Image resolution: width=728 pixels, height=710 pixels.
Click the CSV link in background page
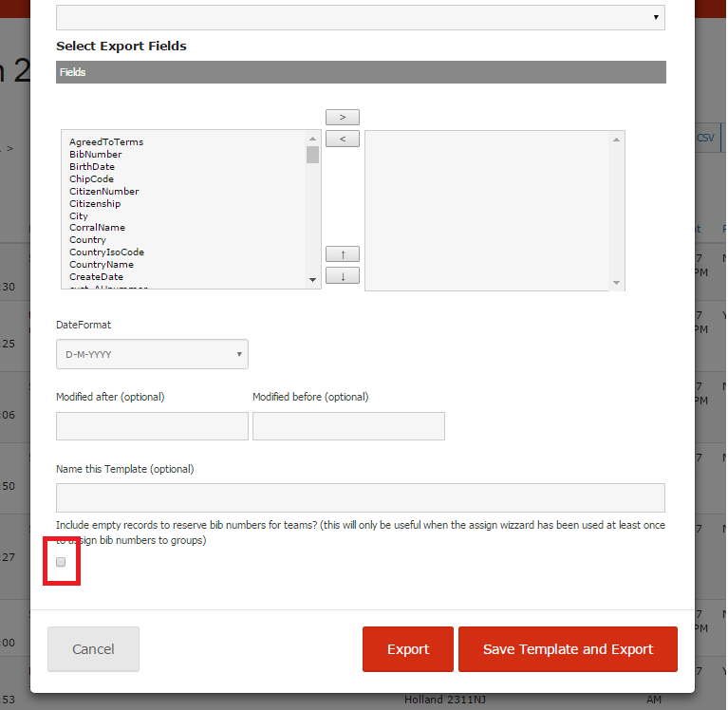pos(705,138)
